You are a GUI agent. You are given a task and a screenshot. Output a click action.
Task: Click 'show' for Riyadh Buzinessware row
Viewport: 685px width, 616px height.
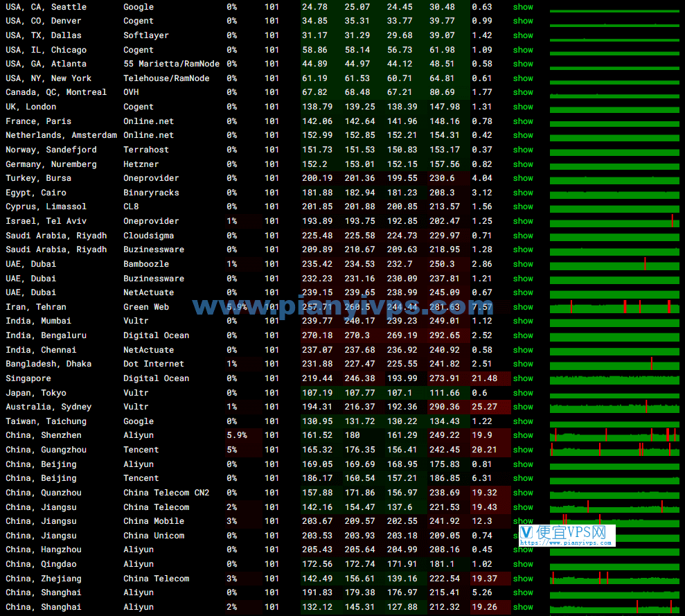[x=523, y=249]
